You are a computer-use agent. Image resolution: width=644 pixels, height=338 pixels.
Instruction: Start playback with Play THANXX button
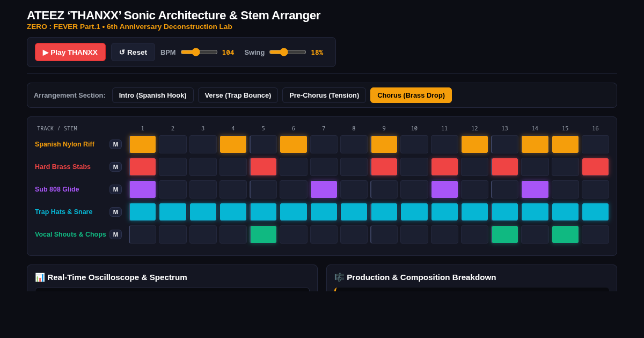70,52
